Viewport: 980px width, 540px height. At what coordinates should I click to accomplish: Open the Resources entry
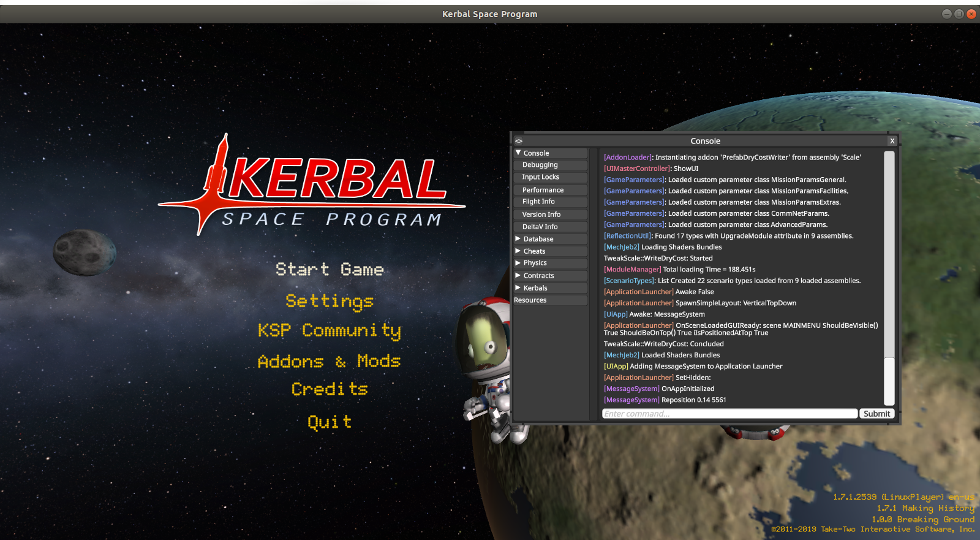tap(551, 300)
